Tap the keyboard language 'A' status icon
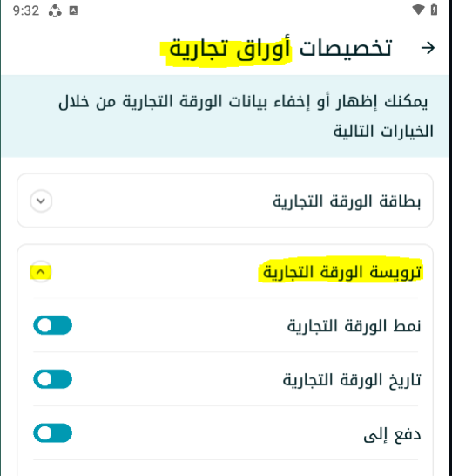452x476 pixels. click(73, 10)
